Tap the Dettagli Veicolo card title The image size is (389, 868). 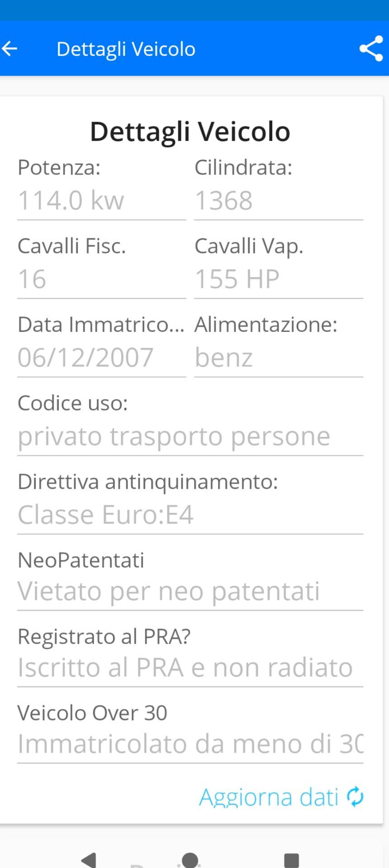[190, 131]
